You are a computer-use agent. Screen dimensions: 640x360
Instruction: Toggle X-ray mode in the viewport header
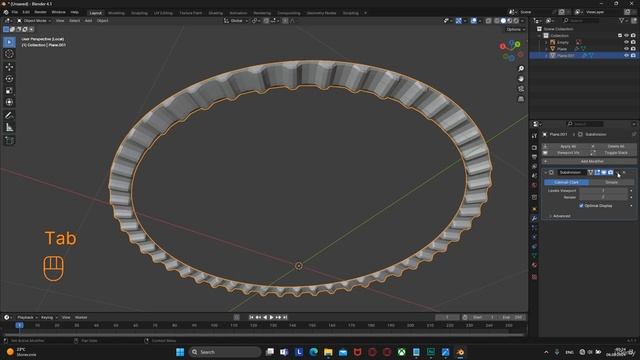click(488, 20)
